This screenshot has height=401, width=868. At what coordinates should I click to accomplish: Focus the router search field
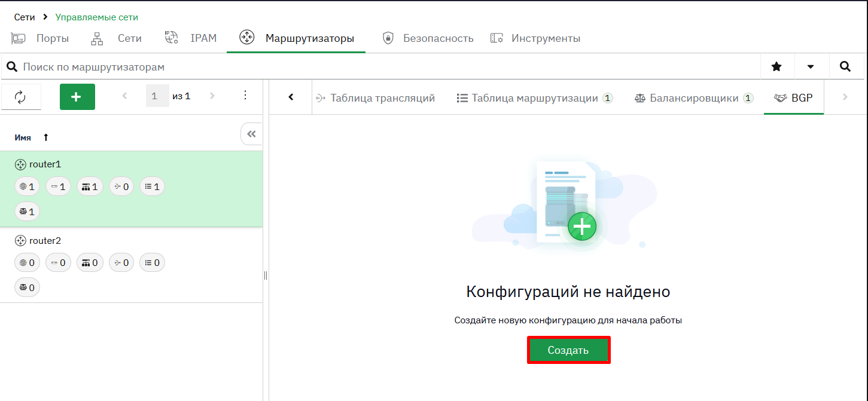[x=380, y=67]
